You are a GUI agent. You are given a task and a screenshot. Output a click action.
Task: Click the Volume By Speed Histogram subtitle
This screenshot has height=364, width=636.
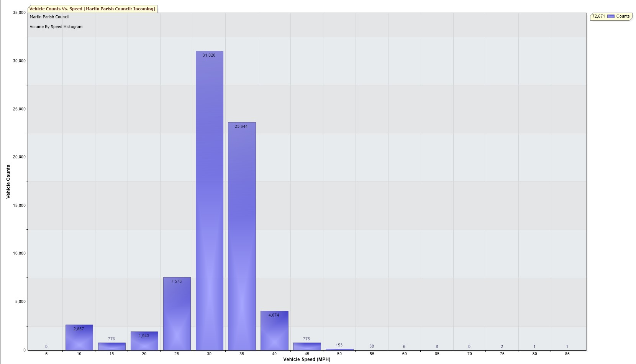(x=56, y=27)
